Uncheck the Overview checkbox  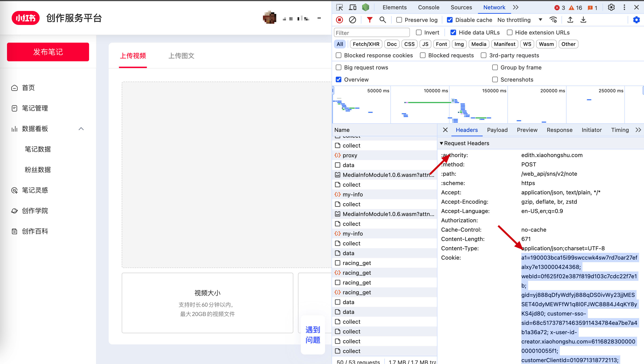coord(338,79)
